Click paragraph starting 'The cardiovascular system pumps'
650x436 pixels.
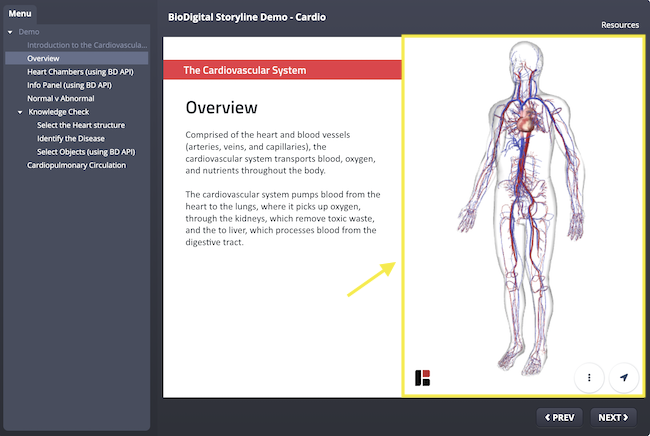click(283, 218)
